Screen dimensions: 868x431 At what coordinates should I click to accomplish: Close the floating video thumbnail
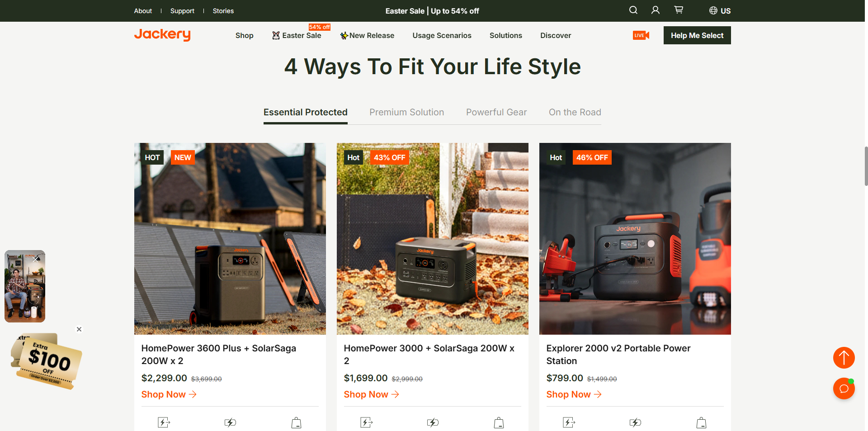(36, 259)
